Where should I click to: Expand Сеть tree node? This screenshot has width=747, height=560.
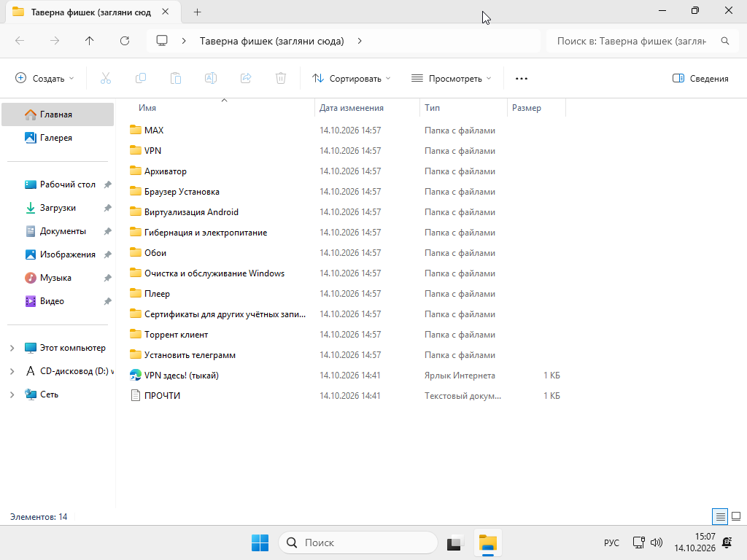12,394
